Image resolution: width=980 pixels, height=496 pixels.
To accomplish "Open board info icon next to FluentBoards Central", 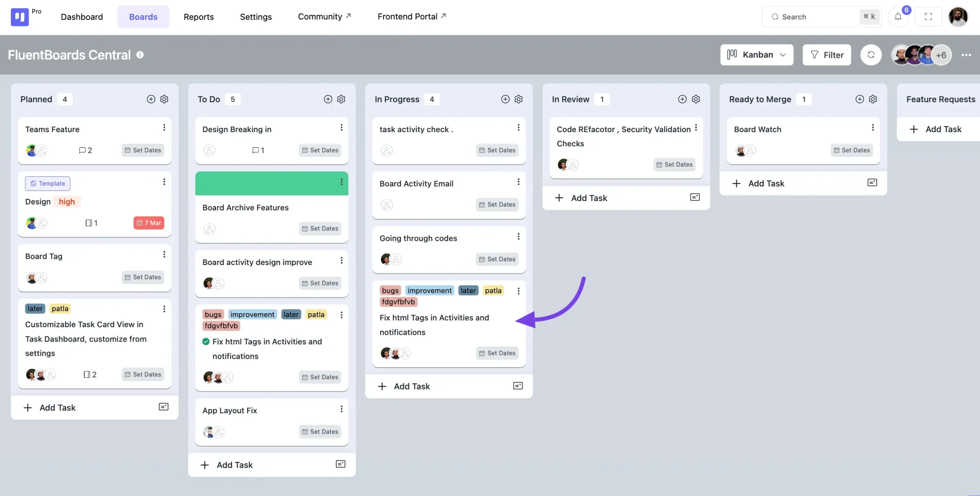I will (x=140, y=55).
